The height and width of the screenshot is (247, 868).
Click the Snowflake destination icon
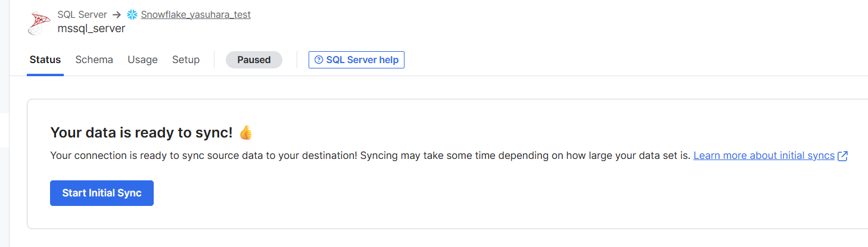click(x=132, y=15)
